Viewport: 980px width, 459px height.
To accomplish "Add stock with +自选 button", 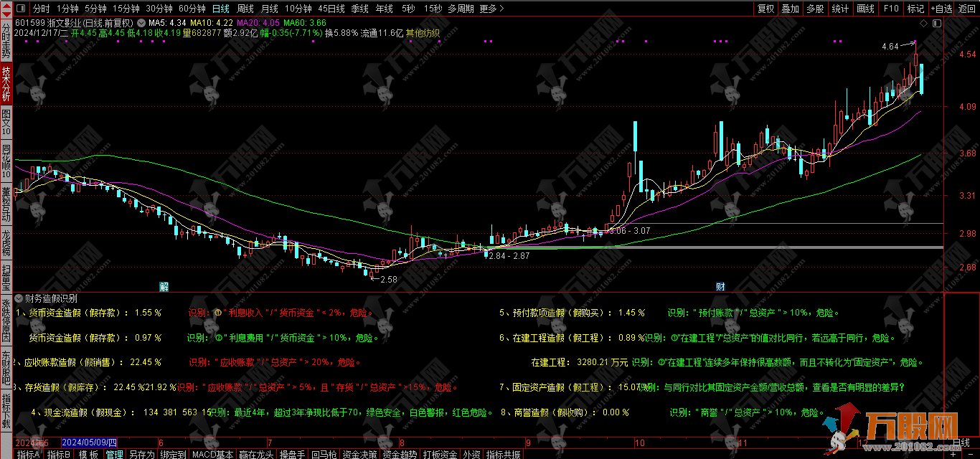I will click(941, 9).
